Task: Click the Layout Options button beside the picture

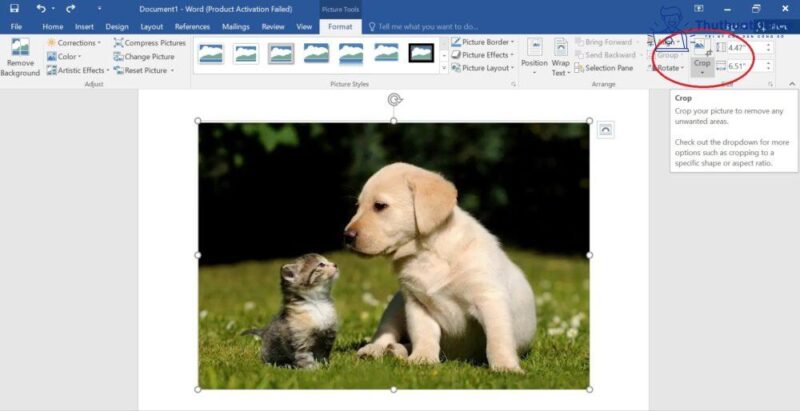Action: pos(606,130)
